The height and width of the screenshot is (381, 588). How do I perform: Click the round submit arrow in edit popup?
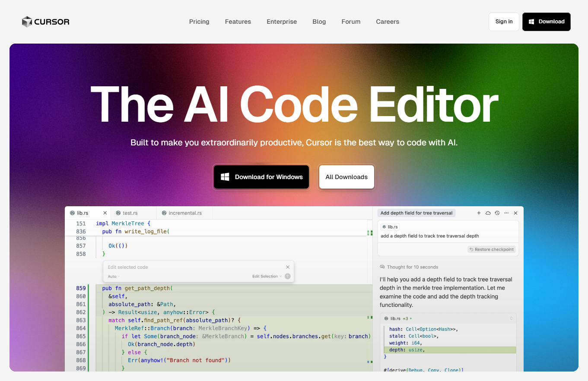(288, 276)
